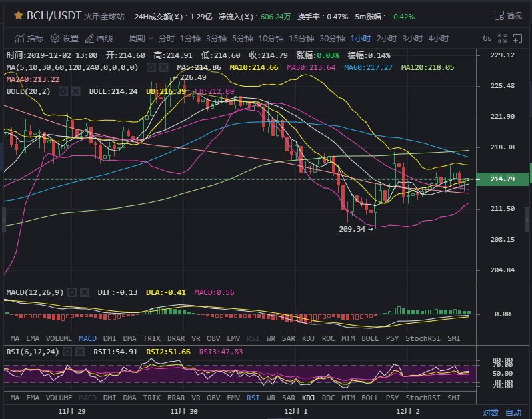Viewport: 532px width, 419px height.
Task: Expand the 周期 period dropdown
Action: click(x=141, y=39)
